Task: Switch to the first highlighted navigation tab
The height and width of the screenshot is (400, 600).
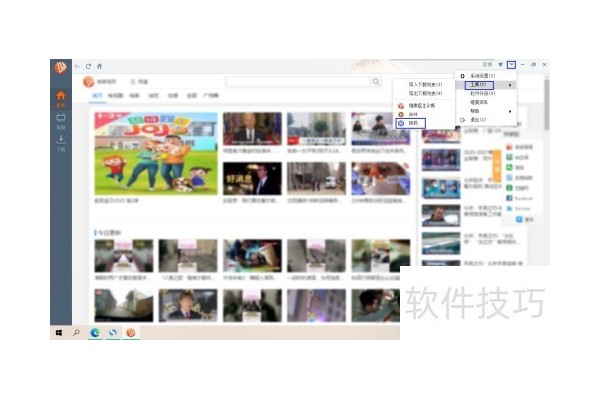Action: (x=97, y=95)
